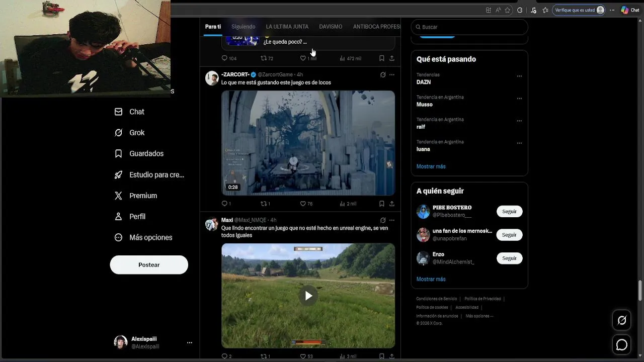Open Copilot Chat in browser toolbar
This screenshot has height=362, width=644.
click(x=630, y=10)
